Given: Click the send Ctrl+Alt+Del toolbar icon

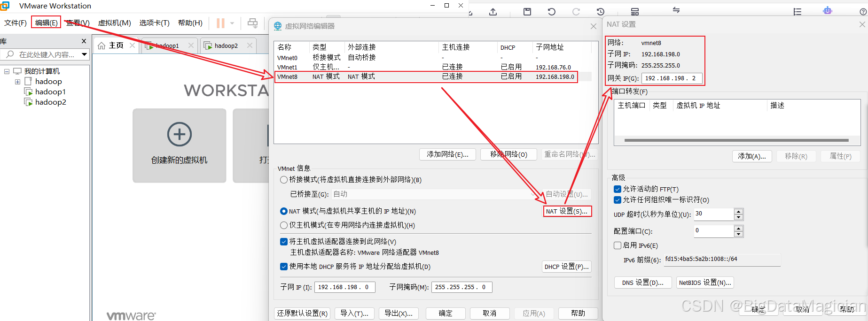Looking at the screenshot, I should click(252, 23).
